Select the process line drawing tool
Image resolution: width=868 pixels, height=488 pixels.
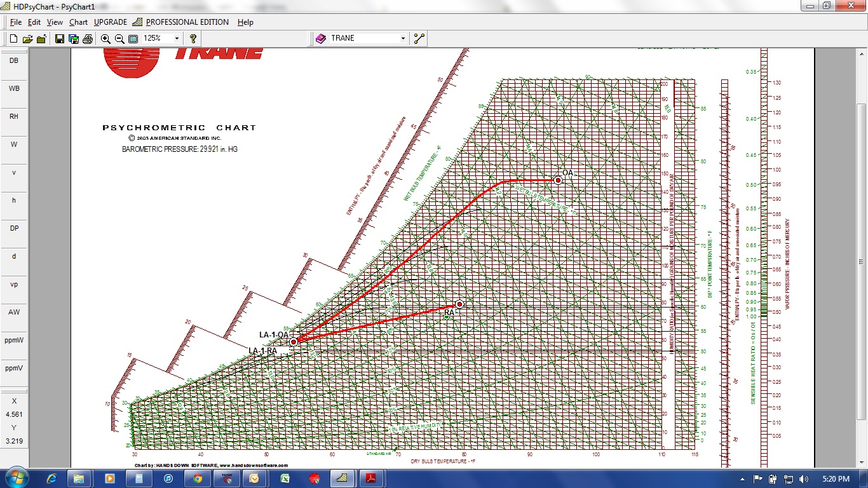[419, 39]
